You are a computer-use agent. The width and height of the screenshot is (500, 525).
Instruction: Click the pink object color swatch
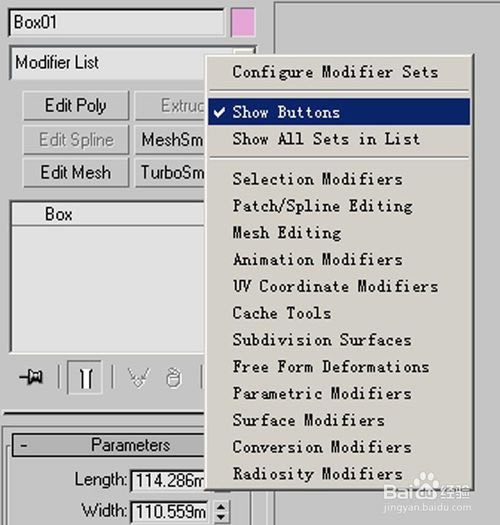pyautogui.click(x=243, y=23)
